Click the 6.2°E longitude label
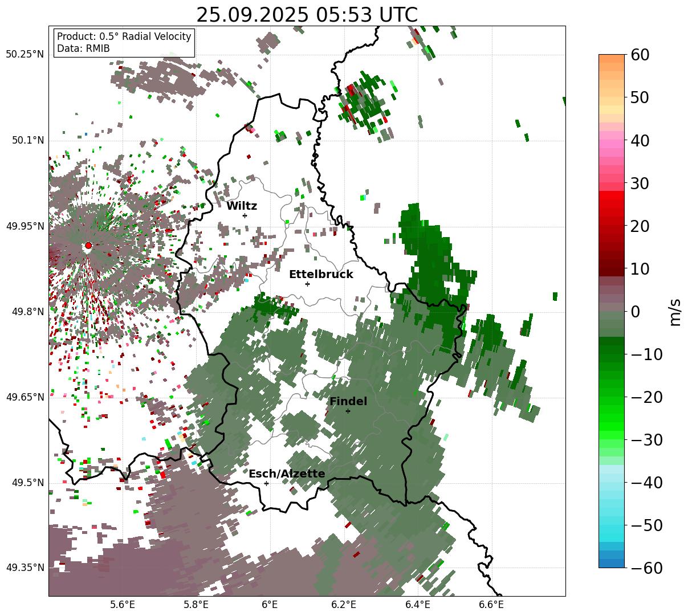 pos(344,605)
